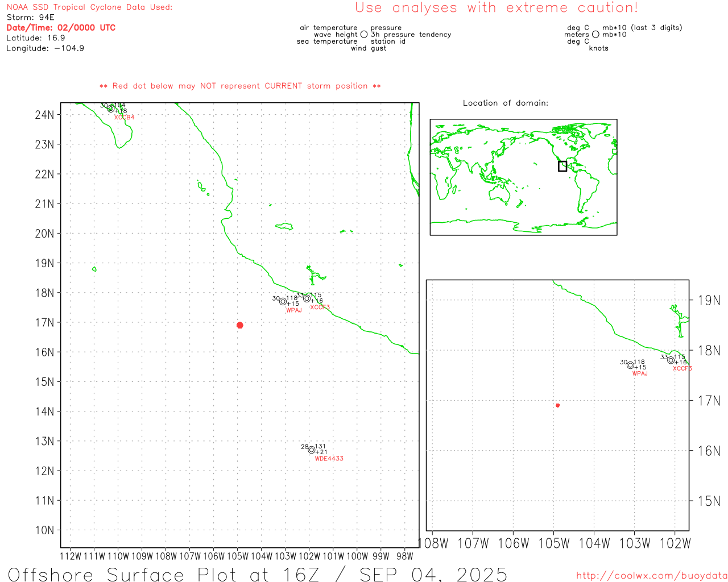Click the '107W' label under the zoomed inset
The image size is (728, 582).
pos(473,544)
